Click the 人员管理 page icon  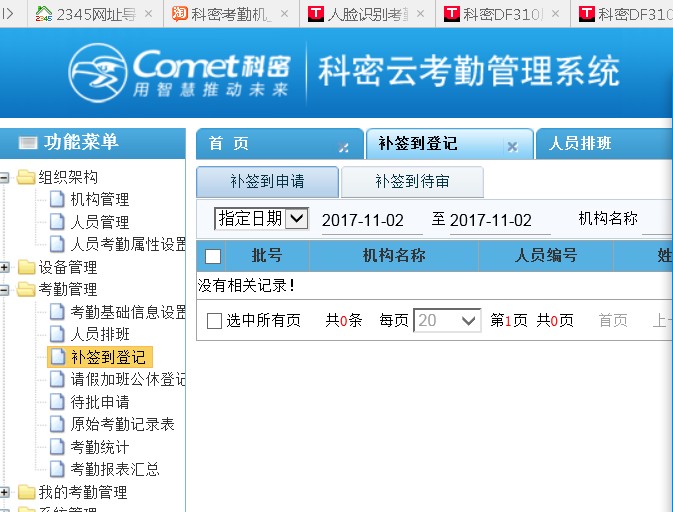click(57, 221)
